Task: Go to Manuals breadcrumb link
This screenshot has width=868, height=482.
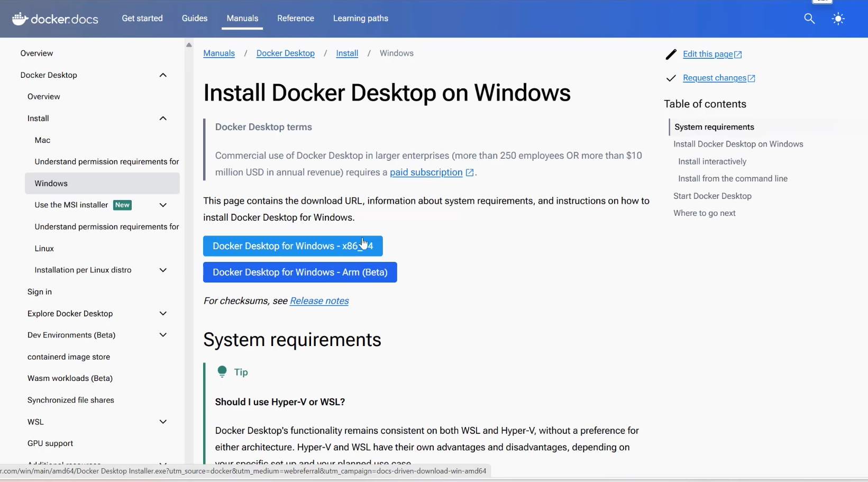Action: pos(219,53)
